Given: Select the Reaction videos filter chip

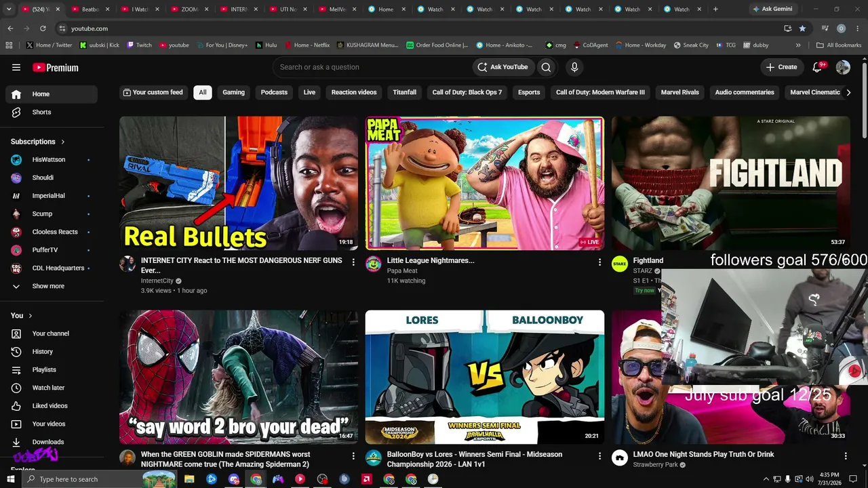Looking at the screenshot, I should [354, 92].
